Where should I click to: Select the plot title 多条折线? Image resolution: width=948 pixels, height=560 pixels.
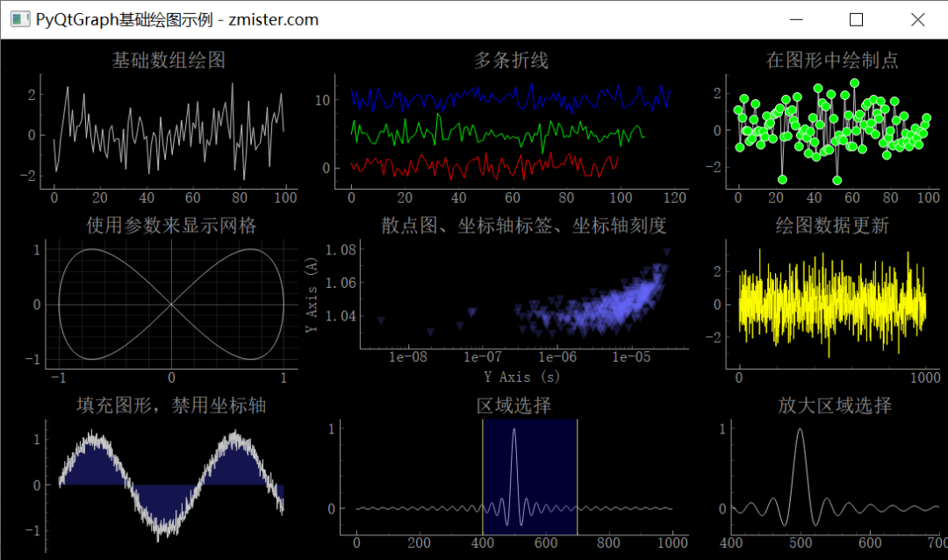coord(511,60)
